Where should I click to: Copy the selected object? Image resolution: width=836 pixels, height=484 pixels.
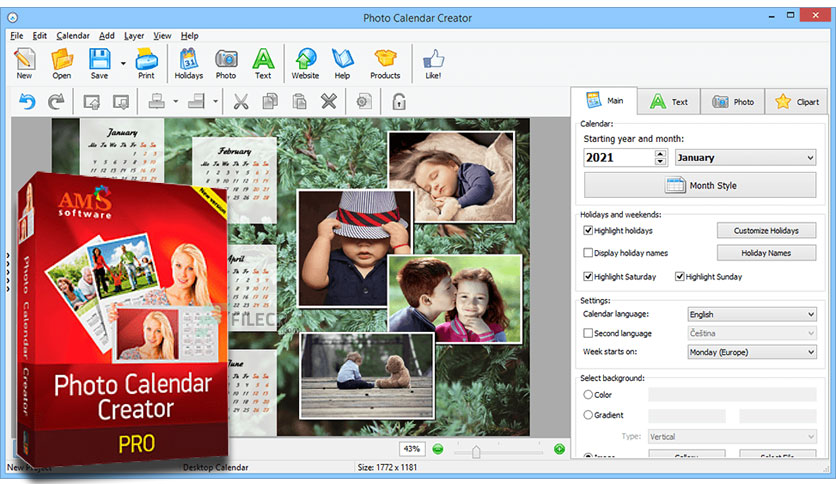270,101
